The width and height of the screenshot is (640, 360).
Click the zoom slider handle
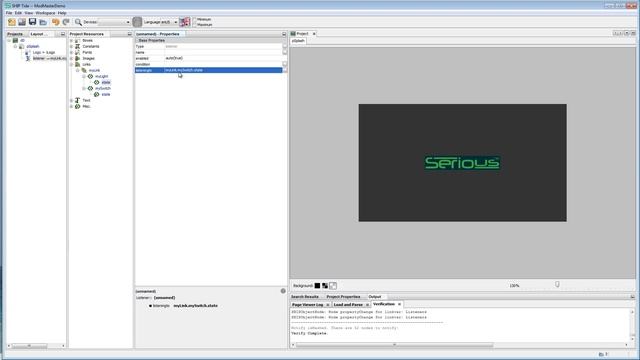557,284
